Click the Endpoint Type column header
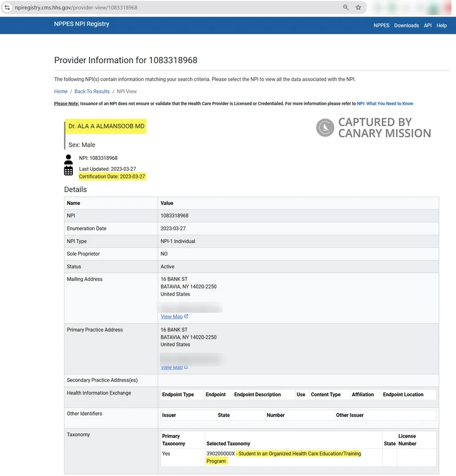456x476 pixels. (178, 395)
